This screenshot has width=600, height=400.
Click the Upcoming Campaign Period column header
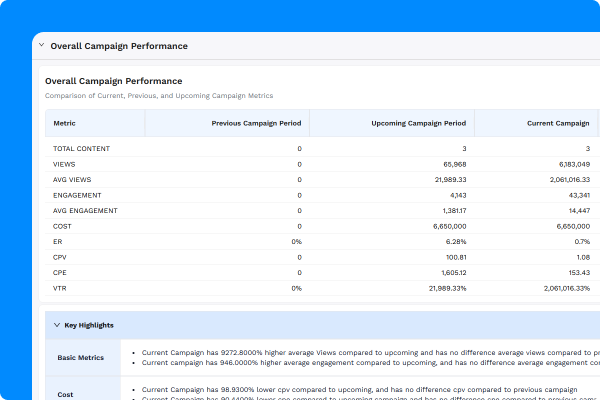point(418,123)
